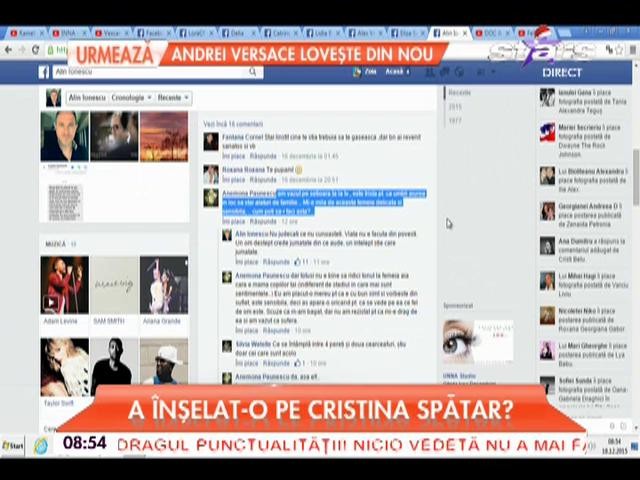Open the Sam Smith music thumbnail
Viewport: 640px width, 480px height.
(x=114, y=285)
